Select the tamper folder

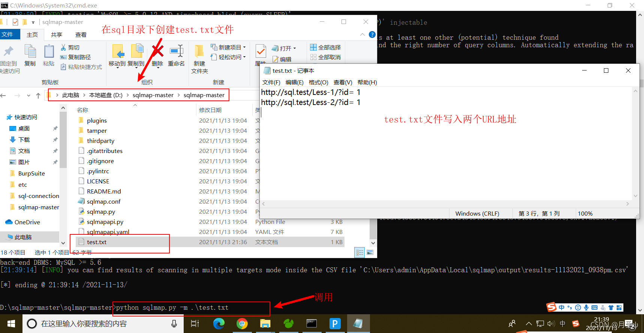210,130
